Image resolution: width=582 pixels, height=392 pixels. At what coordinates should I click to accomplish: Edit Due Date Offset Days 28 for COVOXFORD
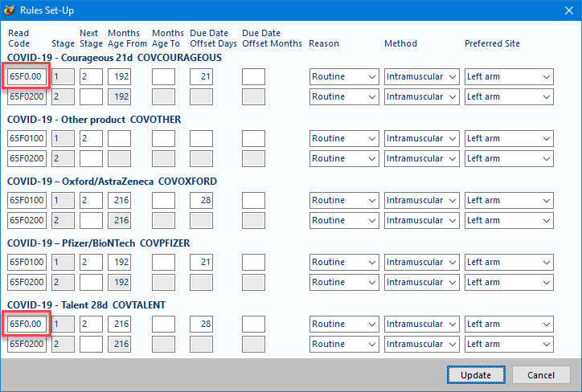click(x=201, y=201)
